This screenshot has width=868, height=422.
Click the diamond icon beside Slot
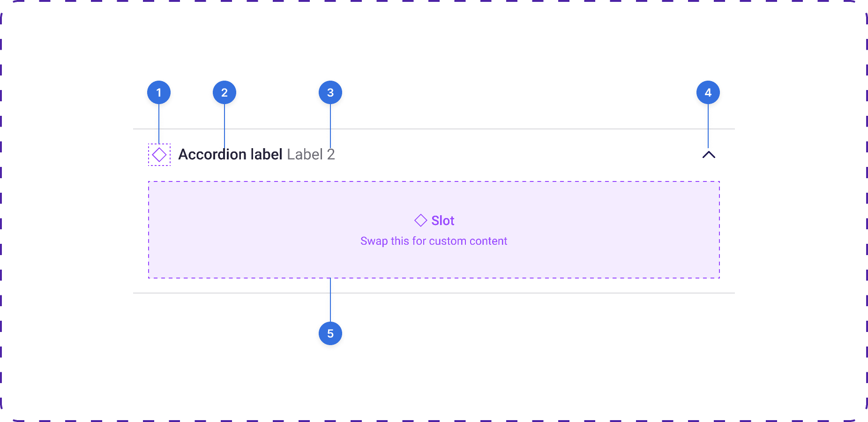(x=420, y=220)
